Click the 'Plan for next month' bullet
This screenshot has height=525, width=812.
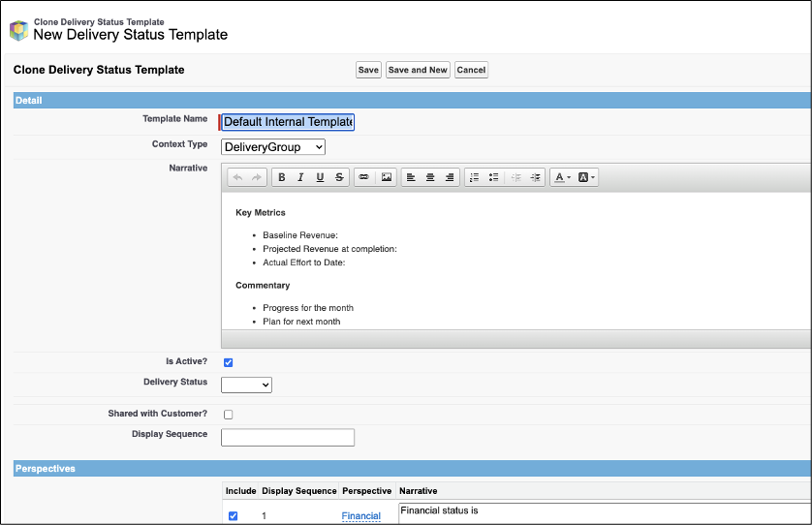301,322
